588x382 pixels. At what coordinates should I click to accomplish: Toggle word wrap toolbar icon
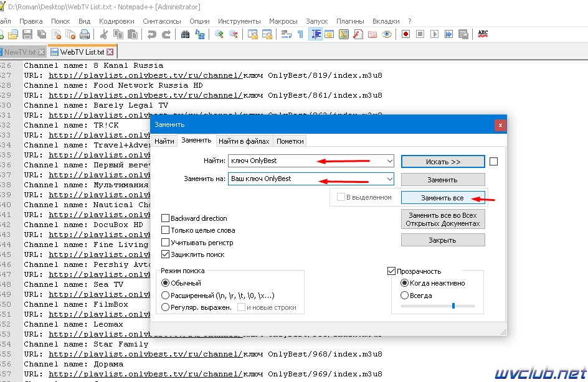coord(286,34)
